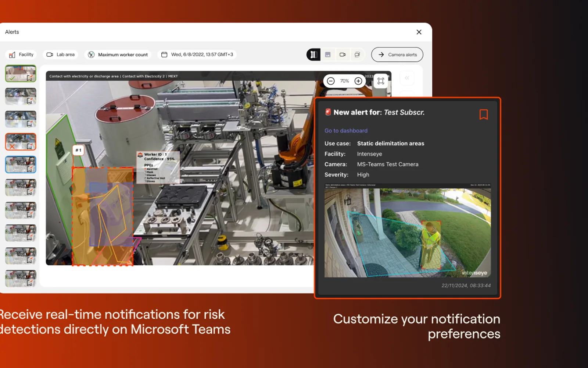Select the last thumbnail in the sidebar
588x368 pixels.
click(x=21, y=279)
